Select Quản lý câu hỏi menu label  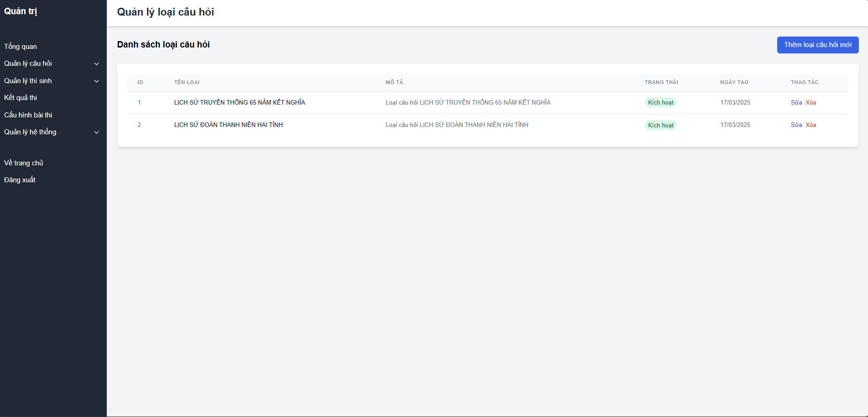coord(28,63)
